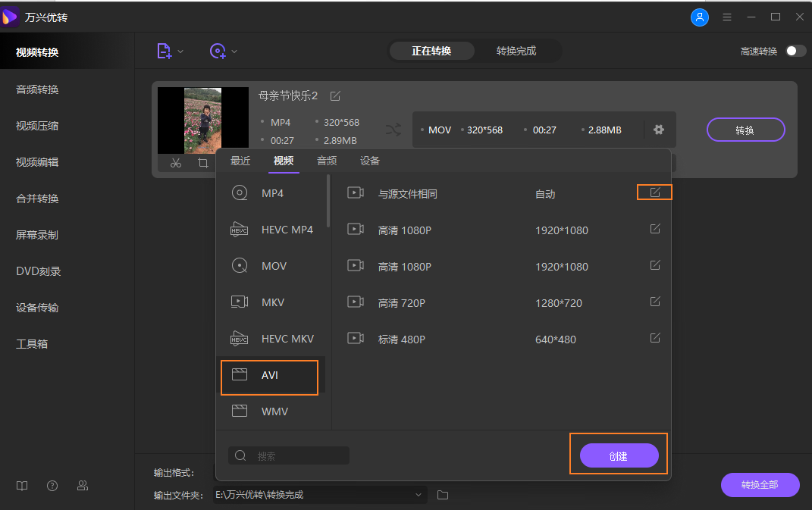This screenshot has width=812, height=510.
Task: Open the help question mark icon
Action: (x=52, y=485)
